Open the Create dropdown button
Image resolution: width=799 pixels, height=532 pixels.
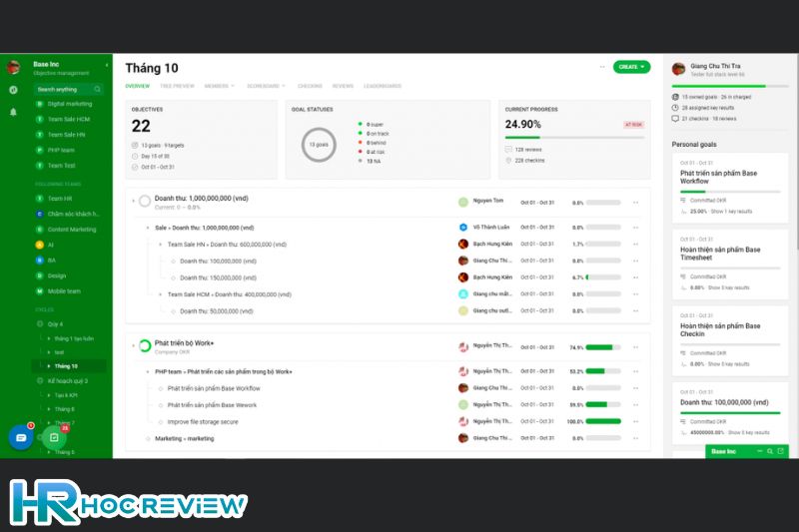(x=631, y=67)
